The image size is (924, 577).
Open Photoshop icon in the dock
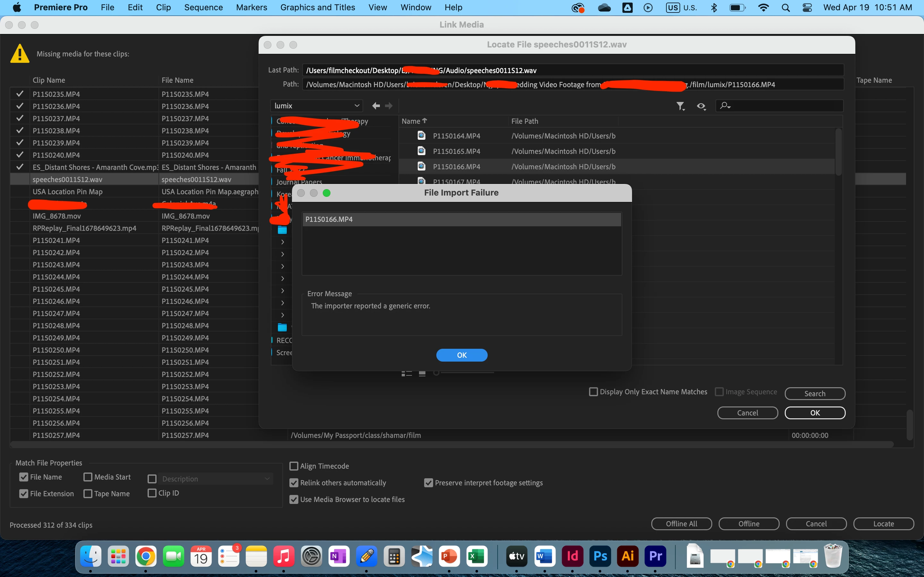pyautogui.click(x=600, y=556)
